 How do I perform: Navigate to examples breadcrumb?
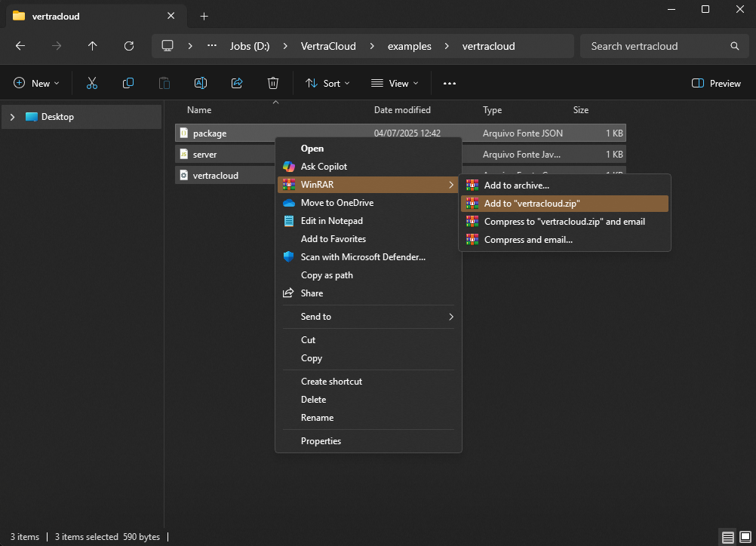(x=410, y=46)
